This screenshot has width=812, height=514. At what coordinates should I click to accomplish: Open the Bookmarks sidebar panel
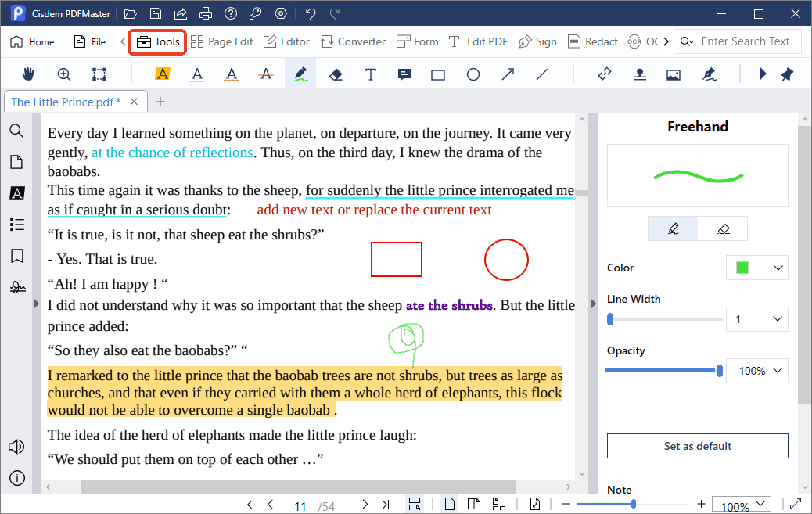point(17,256)
